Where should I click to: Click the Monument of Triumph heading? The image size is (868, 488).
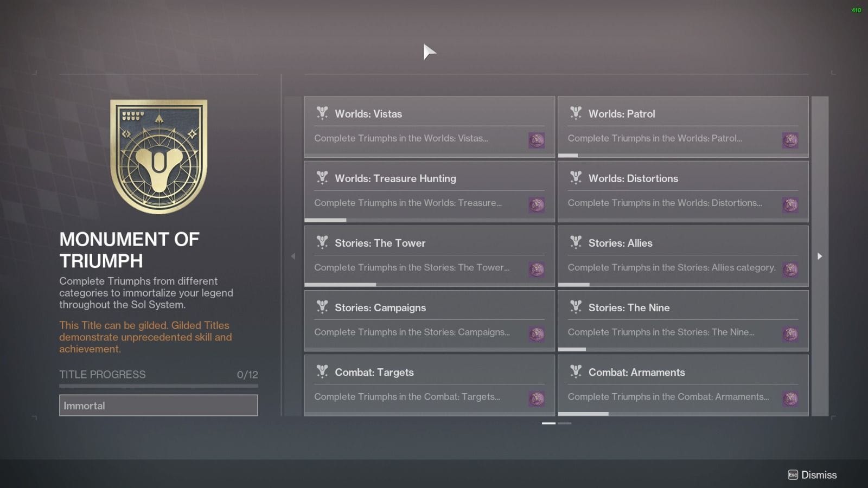pyautogui.click(x=130, y=250)
